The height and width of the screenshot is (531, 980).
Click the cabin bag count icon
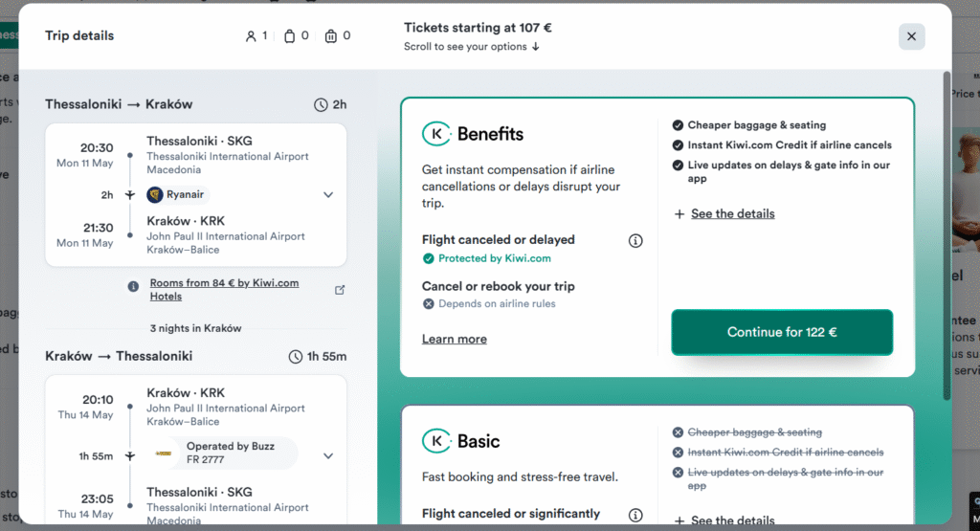pos(290,36)
